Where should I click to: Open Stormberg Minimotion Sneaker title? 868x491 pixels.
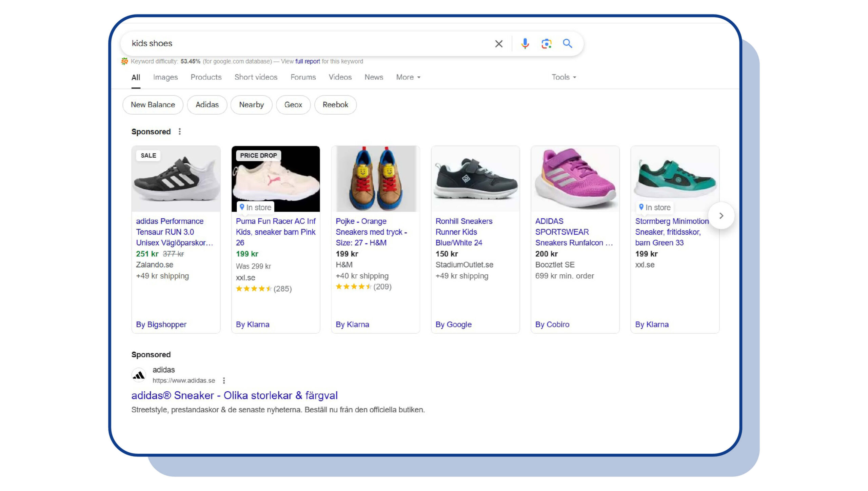coord(672,232)
